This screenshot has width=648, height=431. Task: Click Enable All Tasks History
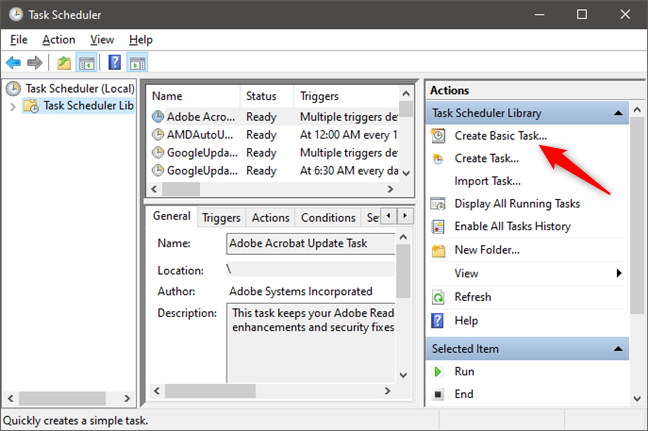512,226
